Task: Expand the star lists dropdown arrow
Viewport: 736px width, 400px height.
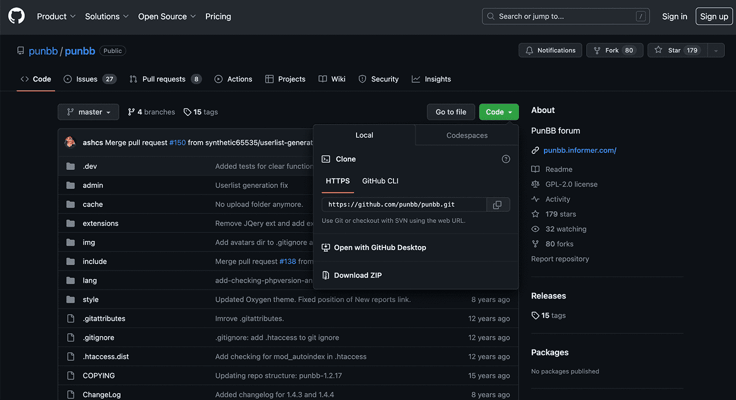Action: tap(716, 50)
